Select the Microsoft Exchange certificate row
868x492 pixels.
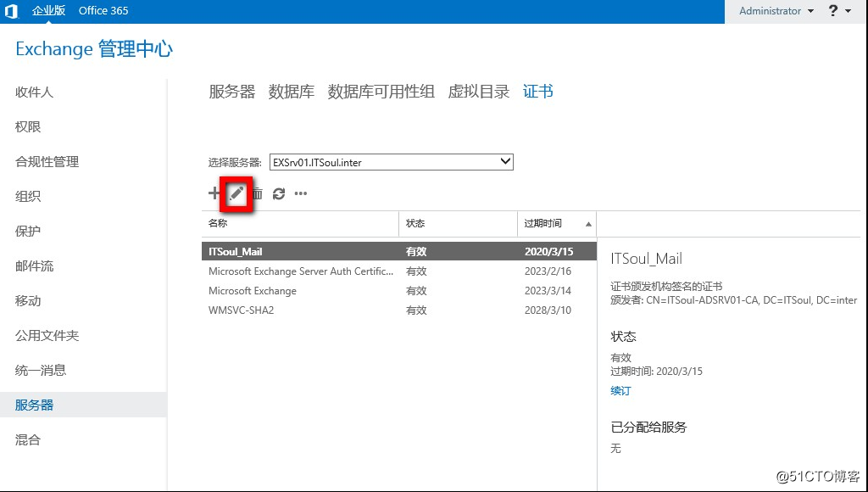pos(399,291)
